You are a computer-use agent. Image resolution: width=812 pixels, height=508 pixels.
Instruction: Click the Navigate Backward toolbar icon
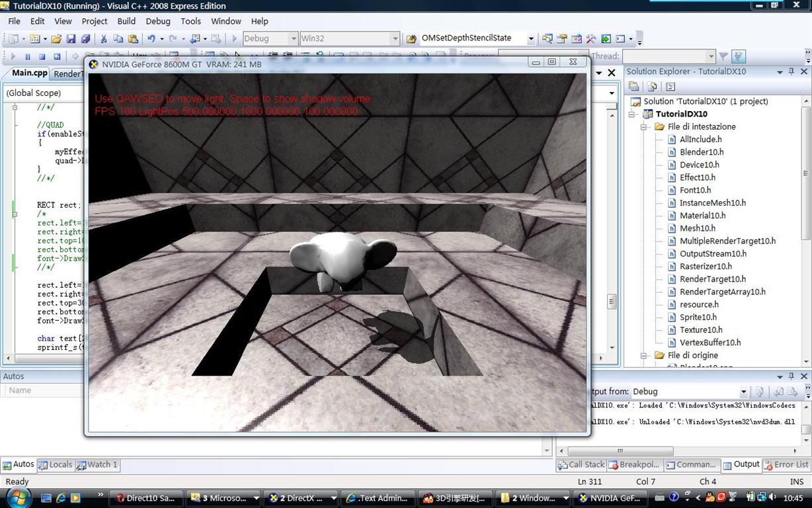(194, 39)
